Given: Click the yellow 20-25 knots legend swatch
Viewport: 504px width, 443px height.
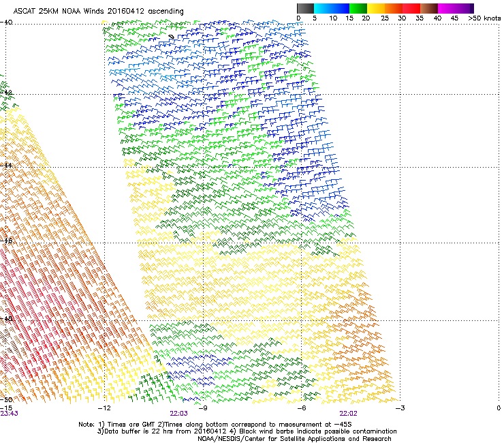Looking at the screenshot, I should pyautogui.click(x=376, y=8).
